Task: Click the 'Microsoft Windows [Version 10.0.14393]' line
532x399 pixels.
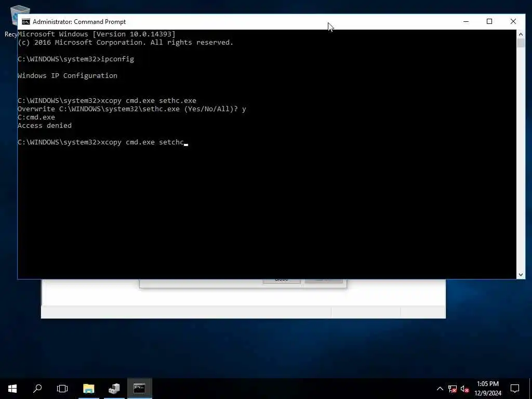Action: 96,34
